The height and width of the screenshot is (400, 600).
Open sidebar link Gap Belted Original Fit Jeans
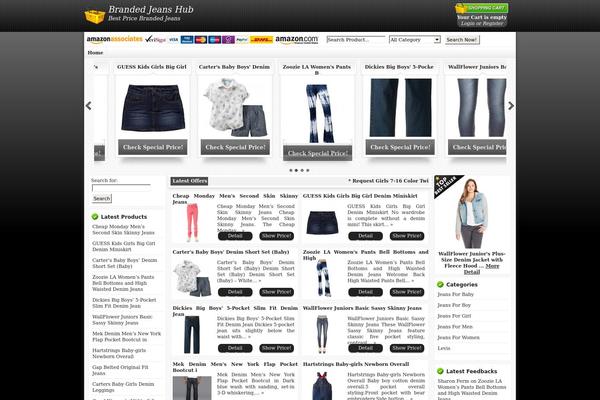coord(120,370)
